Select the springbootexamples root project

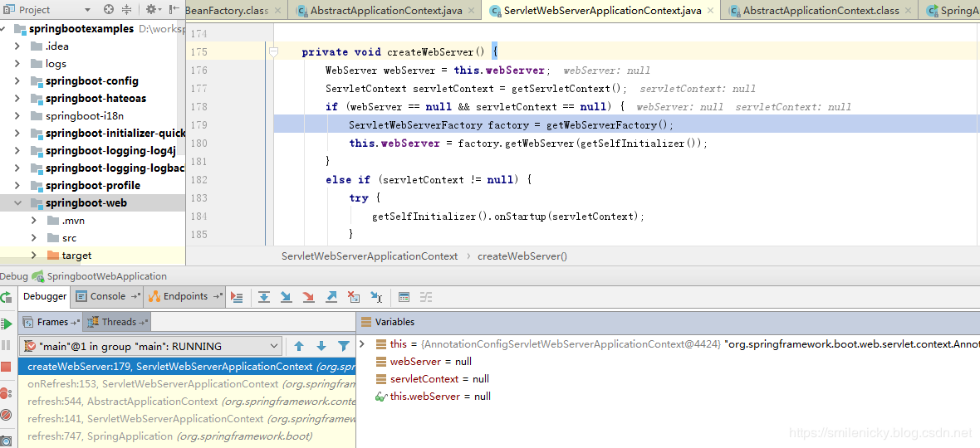pyautogui.click(x=92, y=29)
